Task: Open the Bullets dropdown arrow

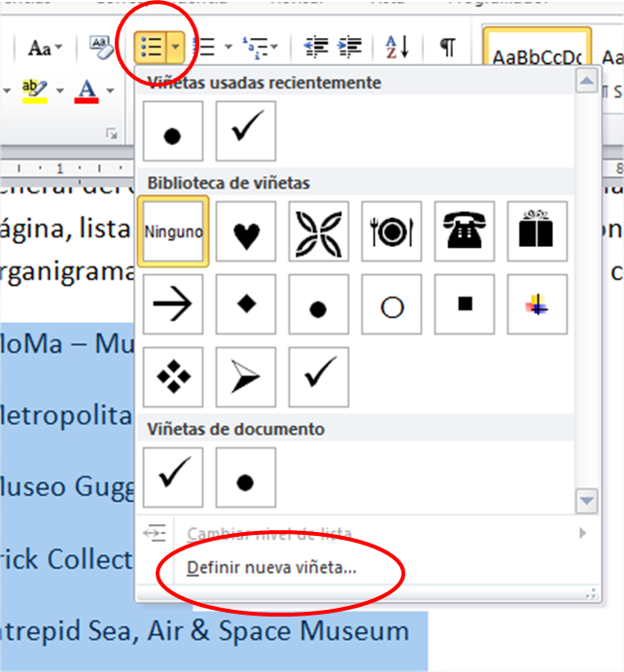Action: pos(175,46)
